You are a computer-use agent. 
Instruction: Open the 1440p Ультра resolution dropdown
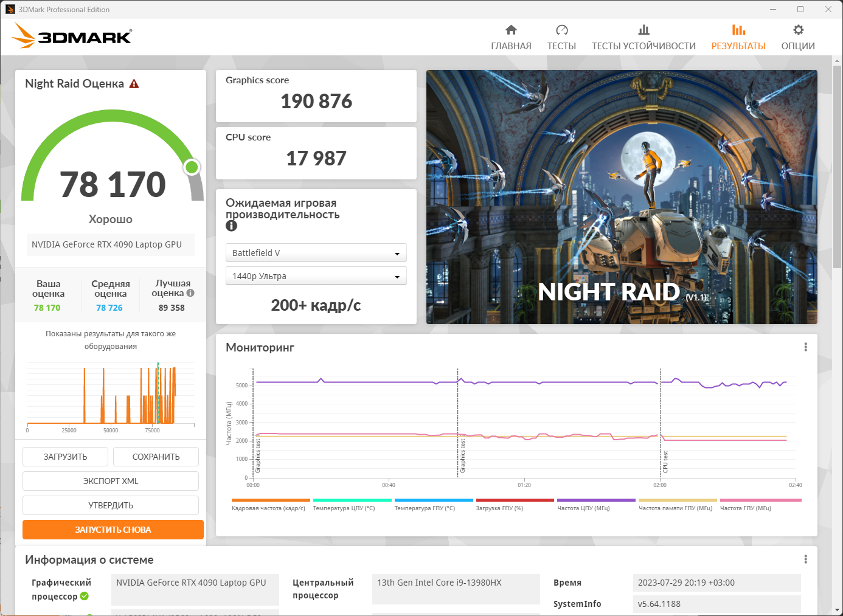(316, 276)
